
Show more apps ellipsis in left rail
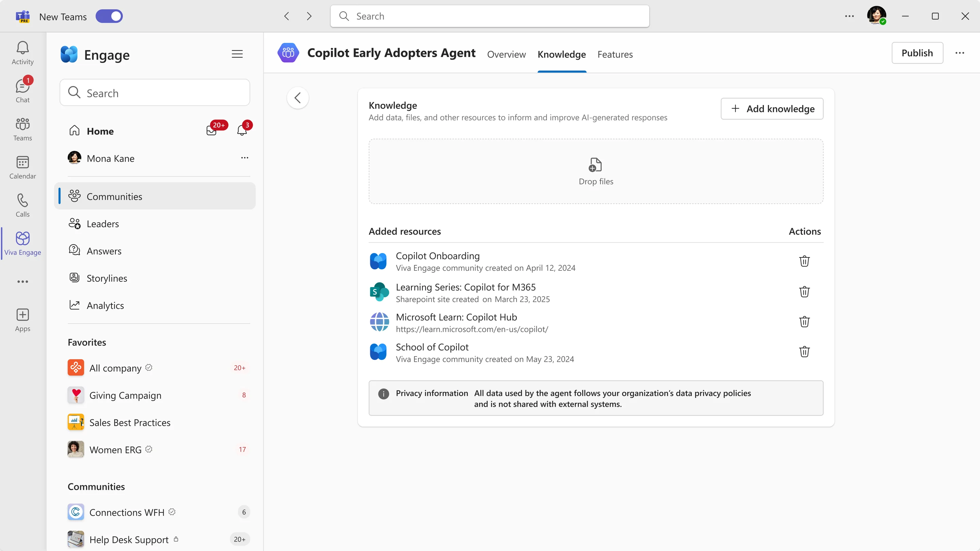[22, 281]
